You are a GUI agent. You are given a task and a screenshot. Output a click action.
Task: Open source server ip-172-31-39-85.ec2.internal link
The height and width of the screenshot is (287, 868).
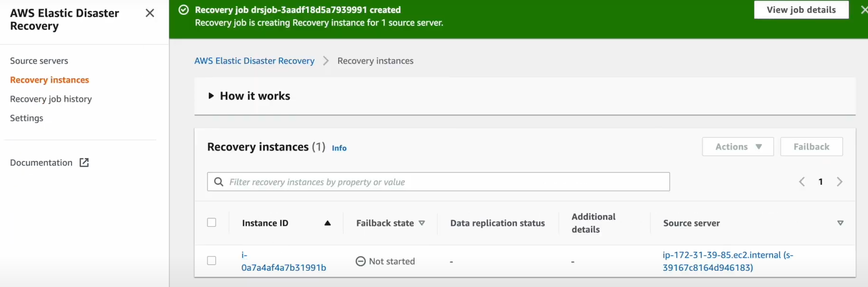pos(728,261)
